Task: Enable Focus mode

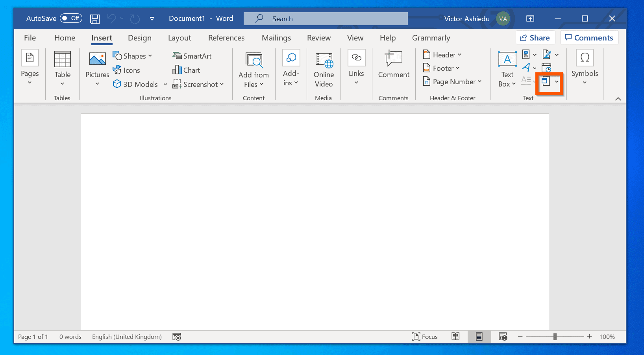Action: [425, 337]
